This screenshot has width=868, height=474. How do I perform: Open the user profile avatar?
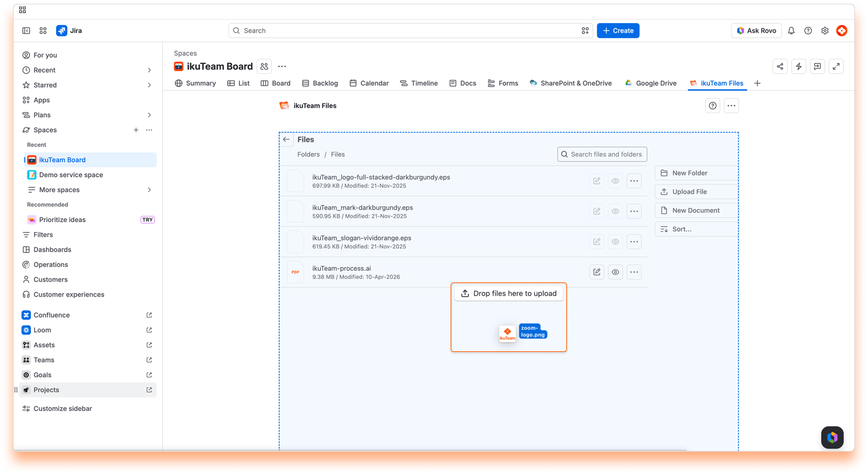tap(842, 31)
